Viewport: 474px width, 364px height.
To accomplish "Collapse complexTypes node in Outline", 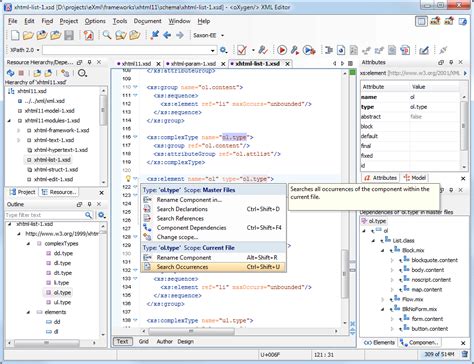I will [x=28, y=244].
